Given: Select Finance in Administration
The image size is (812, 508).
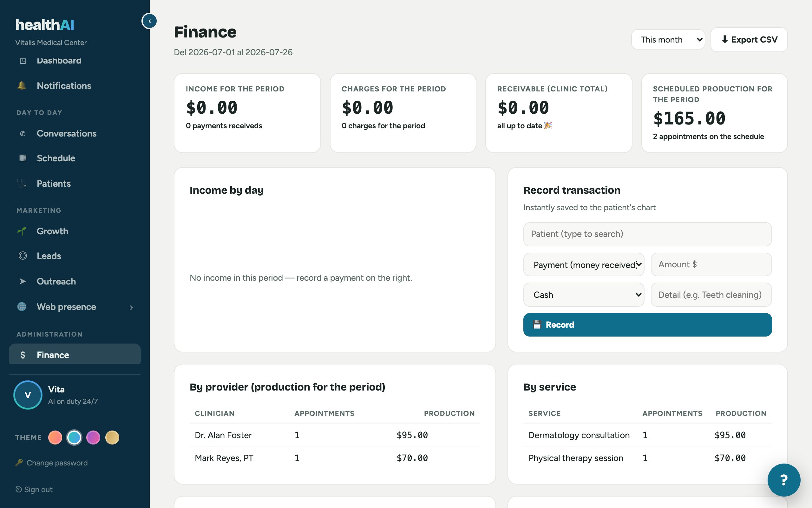Looking at the screenshot, I should (75, 354).
